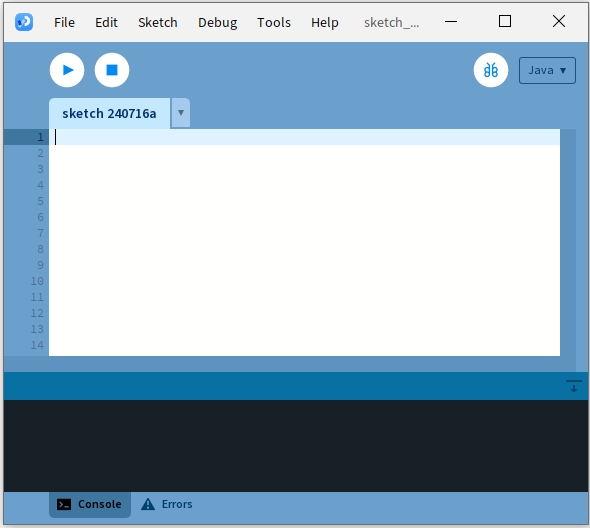Stop the running sketch
Image resolution: width=590 pixels, height=528 pixels.
[x=112, y=70]
